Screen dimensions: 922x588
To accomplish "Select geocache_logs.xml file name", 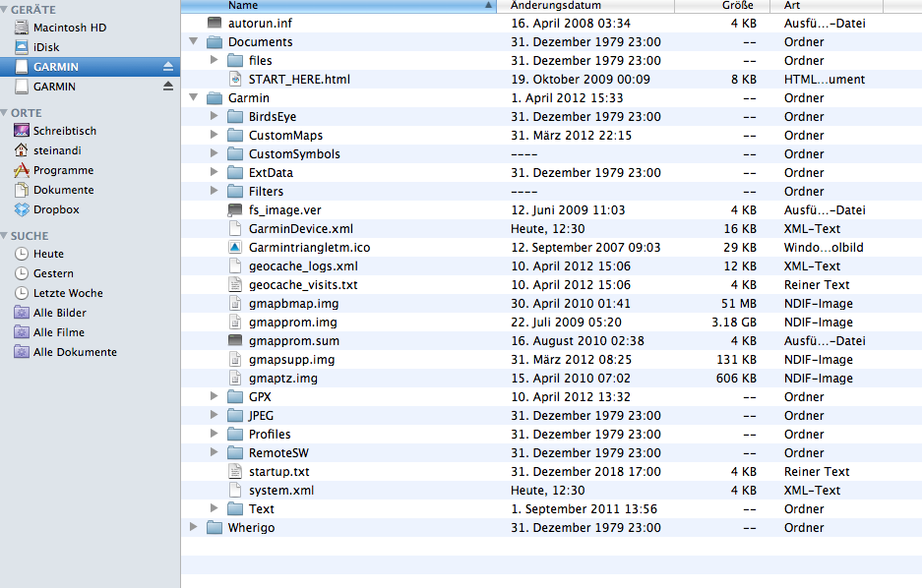I will pos(303,266).
